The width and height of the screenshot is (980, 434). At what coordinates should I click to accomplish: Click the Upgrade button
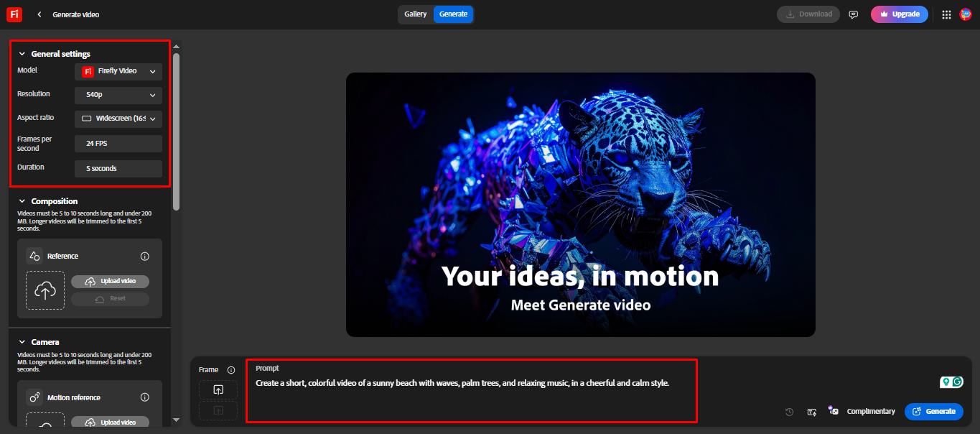pos(899,14)
